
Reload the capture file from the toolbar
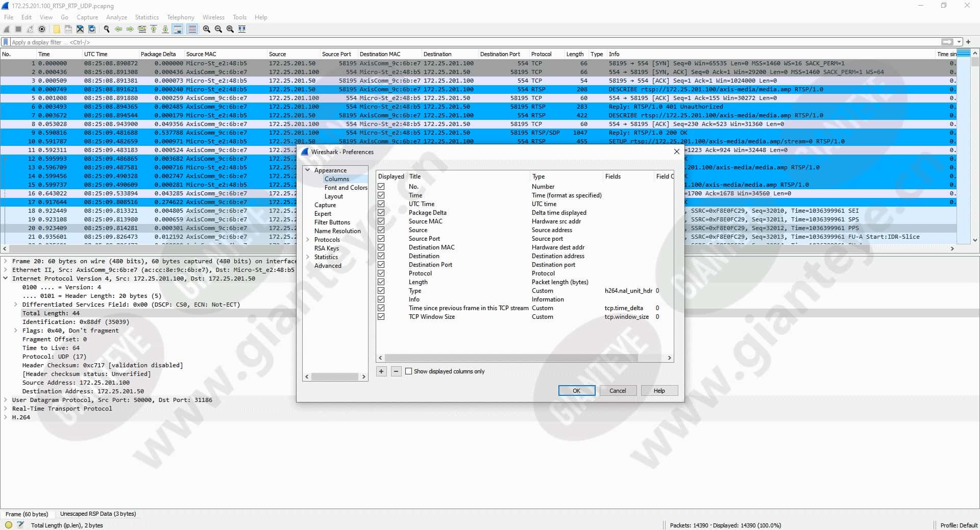92,29
